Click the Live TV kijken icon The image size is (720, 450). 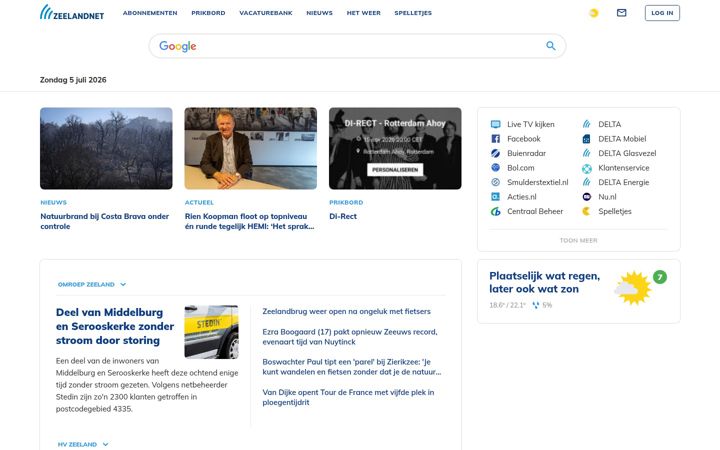(x=495, y=124)
